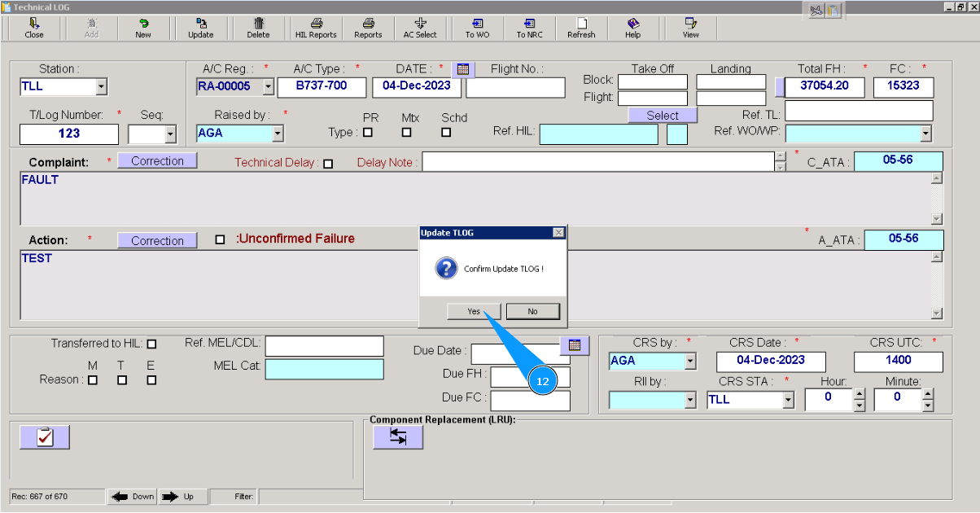The height and width of the screenshot is (513, 980).
Task: Expand the CRS STA TLL dropdown
Action: (x=788, y=400)
